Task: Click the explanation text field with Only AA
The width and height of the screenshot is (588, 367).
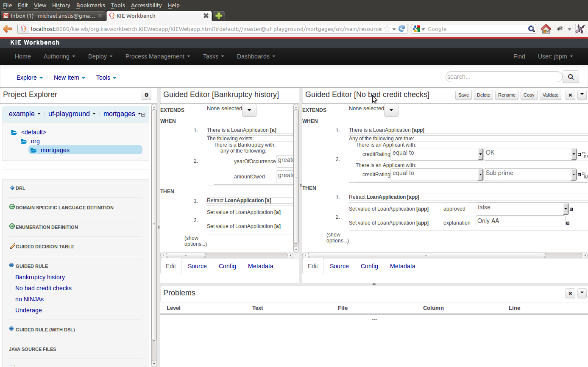Action: click(x=520, y=221)
